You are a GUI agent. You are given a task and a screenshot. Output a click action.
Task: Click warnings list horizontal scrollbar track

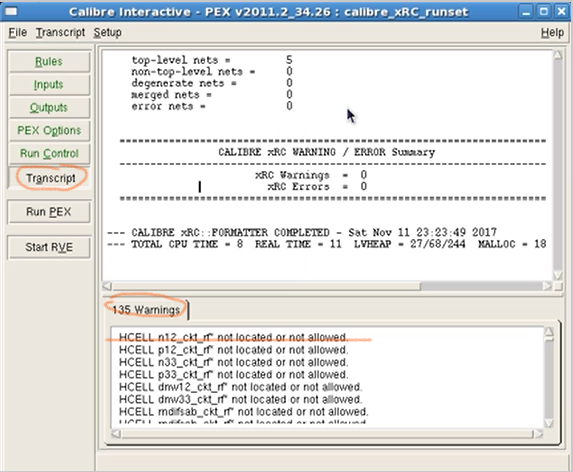pos(327,434)
